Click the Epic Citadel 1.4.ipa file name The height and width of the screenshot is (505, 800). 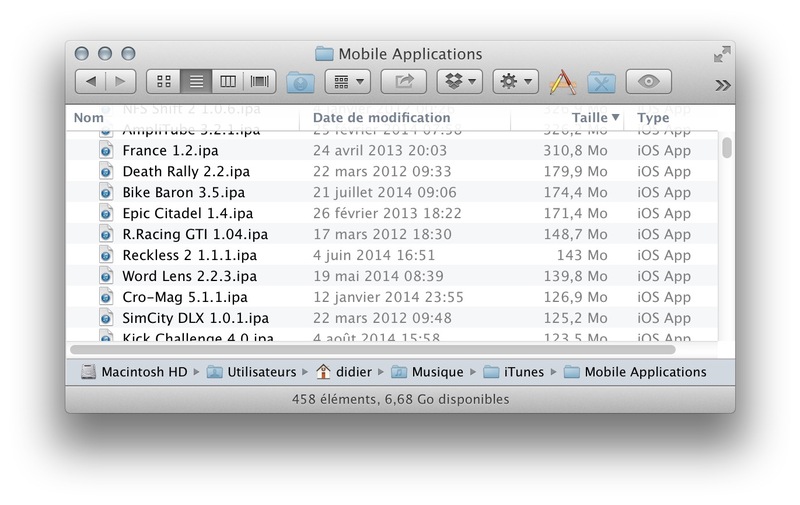(188, 214)
